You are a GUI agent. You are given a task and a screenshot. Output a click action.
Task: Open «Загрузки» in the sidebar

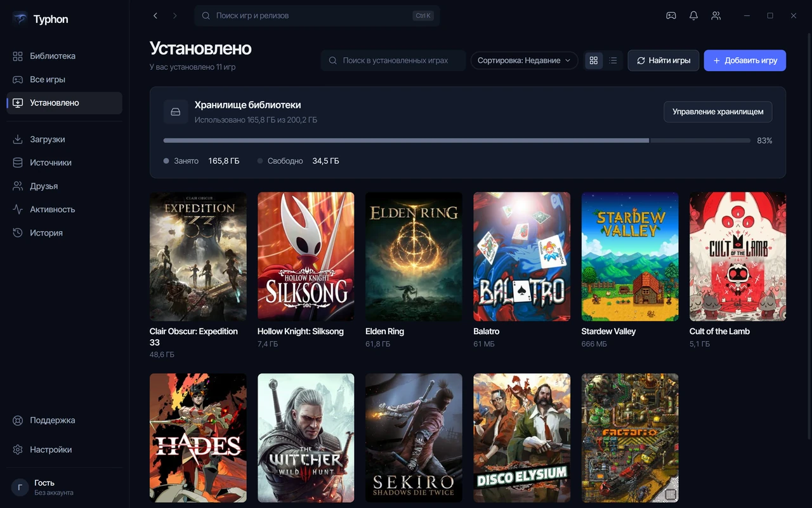64,139
